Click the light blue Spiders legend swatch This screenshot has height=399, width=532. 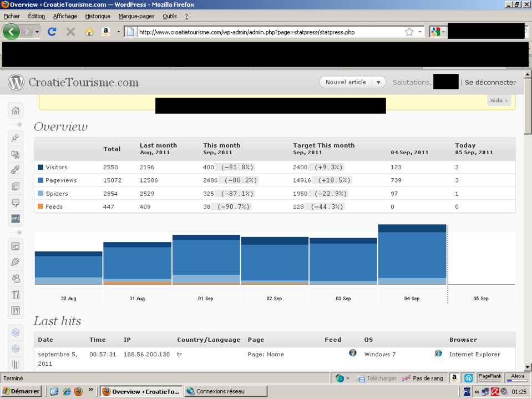(40, 193)
